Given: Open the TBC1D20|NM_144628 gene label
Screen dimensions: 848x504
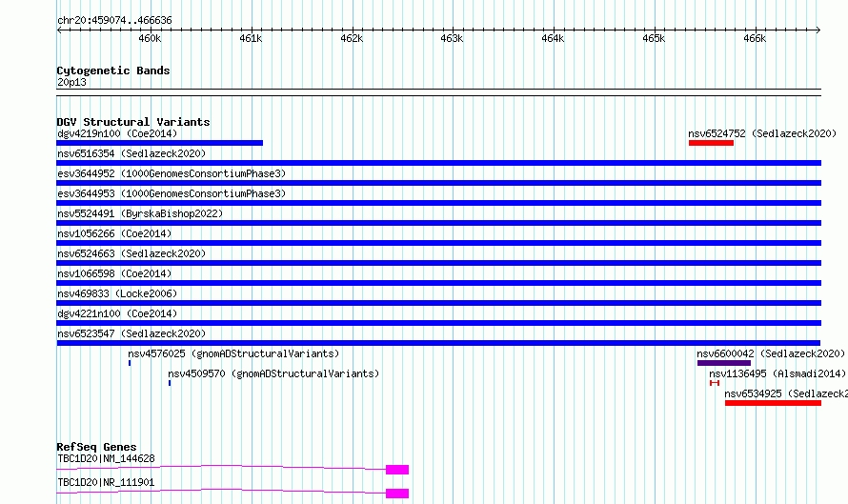Looking at the screenshot, I should [x=106, y=458].
